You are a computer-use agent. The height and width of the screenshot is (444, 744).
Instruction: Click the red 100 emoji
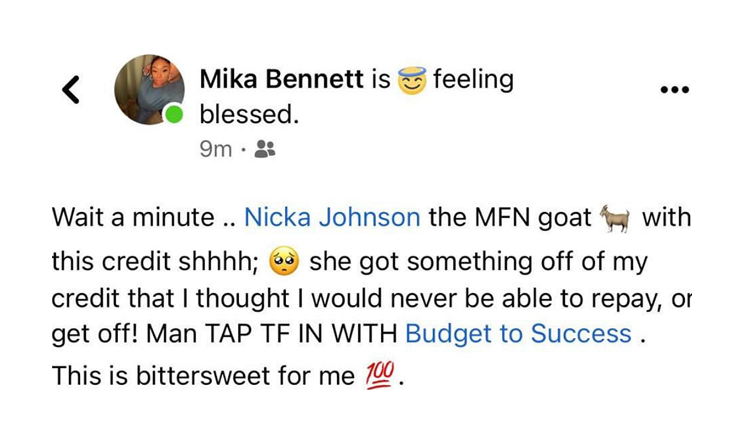[378, 378]
